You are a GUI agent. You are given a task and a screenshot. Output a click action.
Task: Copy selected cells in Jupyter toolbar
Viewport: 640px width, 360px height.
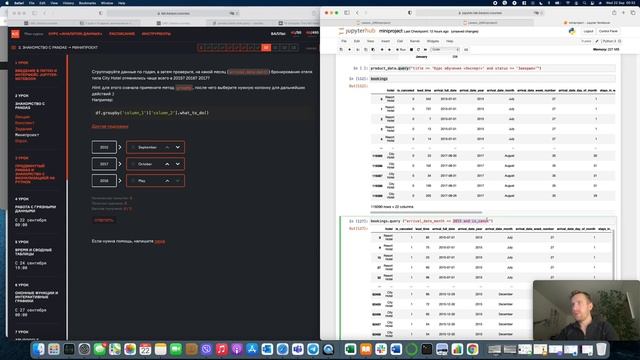coord(366,49)
